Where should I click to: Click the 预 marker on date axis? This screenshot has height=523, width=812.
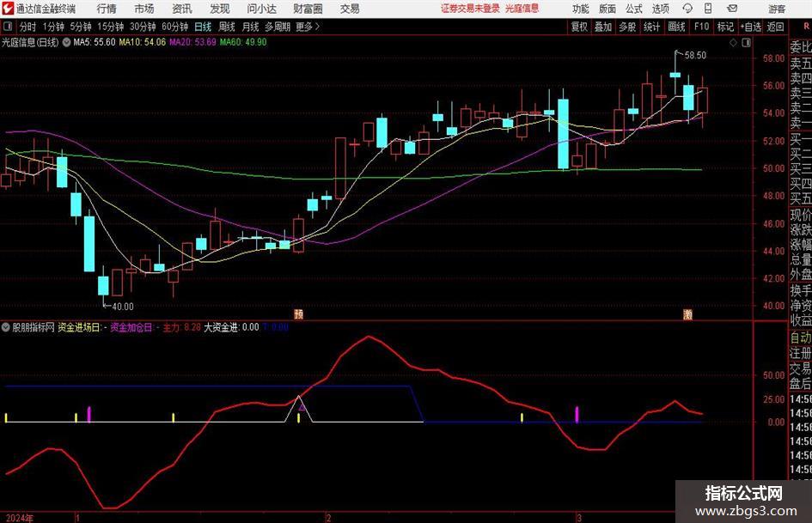click(x=298, y=314)
